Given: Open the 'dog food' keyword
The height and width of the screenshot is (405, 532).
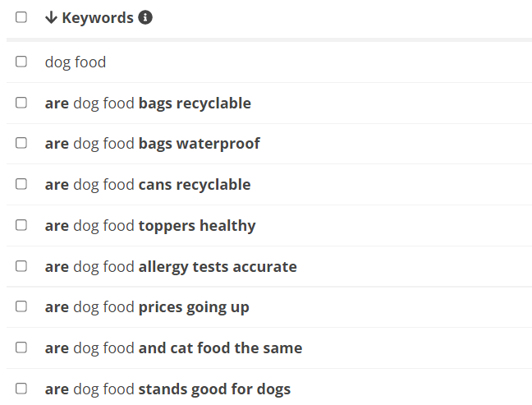Looking at the screenshot, I should click(76, 62).
